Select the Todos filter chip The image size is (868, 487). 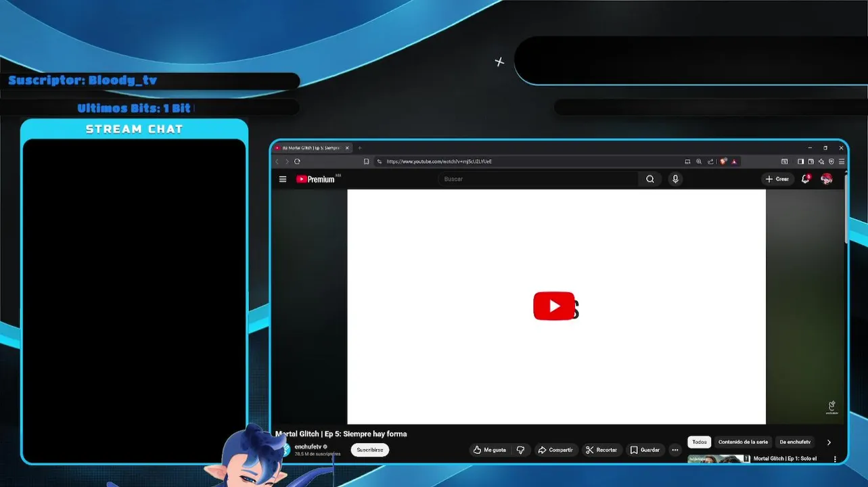click(x=700, y=442)
